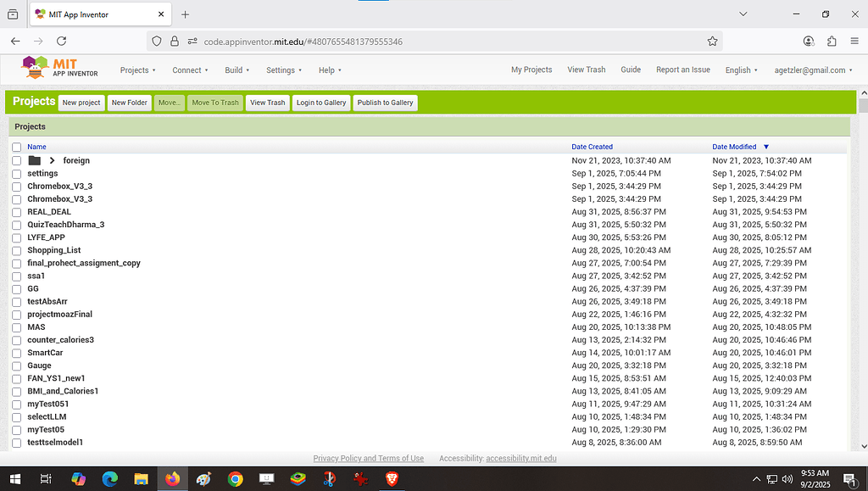Tick the checkbox beside the Name column header
This screenshot has height=491, width=868.
pos(16,146)
